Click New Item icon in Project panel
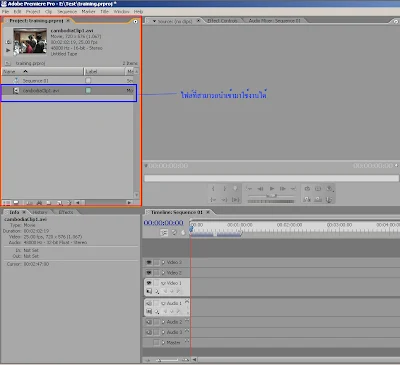Image resolution: width=400 pixels, height=365 pixels. 59,203
